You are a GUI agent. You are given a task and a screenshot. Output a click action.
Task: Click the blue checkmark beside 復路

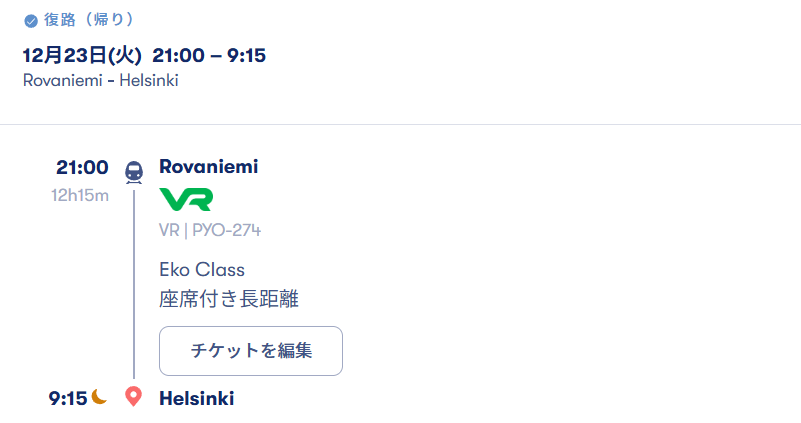[x=30, y=21]
